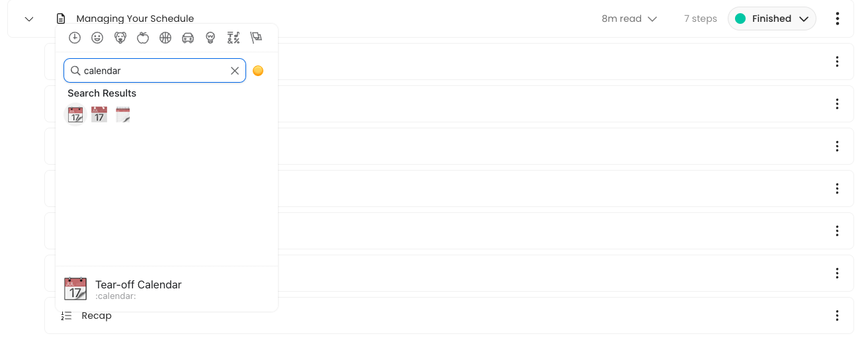Open more options for Managing Your Schedule

pos(838,19)
